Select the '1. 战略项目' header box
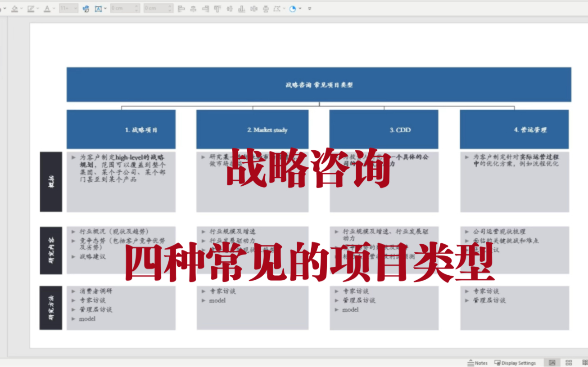This screenshot has width=588, height=367. tap(121, 130)
